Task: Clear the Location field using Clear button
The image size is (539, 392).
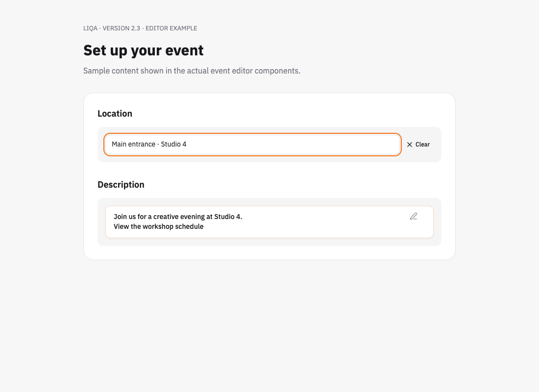Action: 418,145
